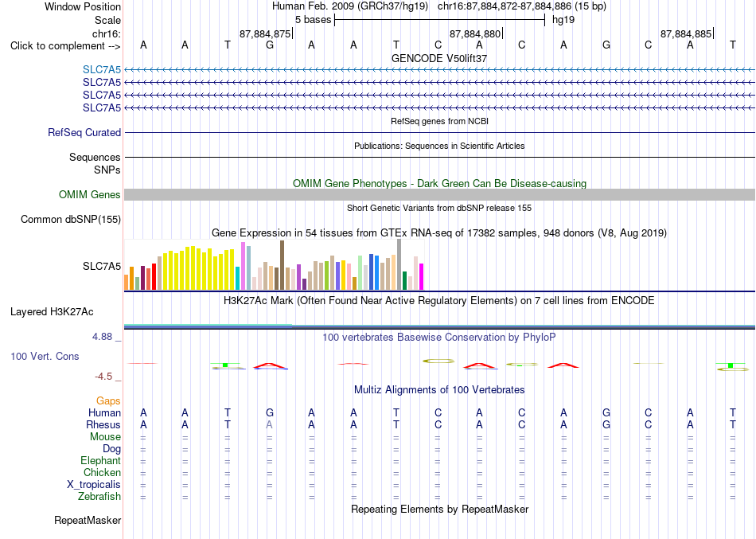Open the RefSeq Curated track label

(84, 132)
